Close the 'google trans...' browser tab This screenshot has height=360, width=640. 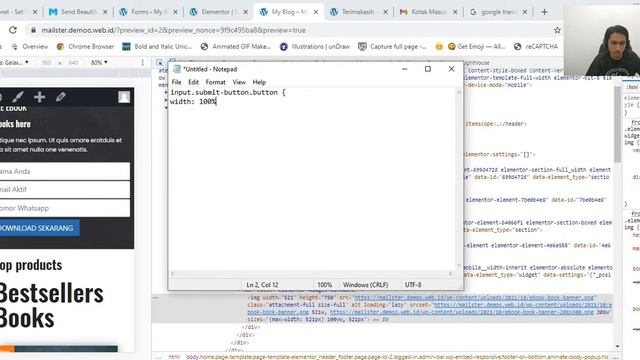[x=525, y=12]
